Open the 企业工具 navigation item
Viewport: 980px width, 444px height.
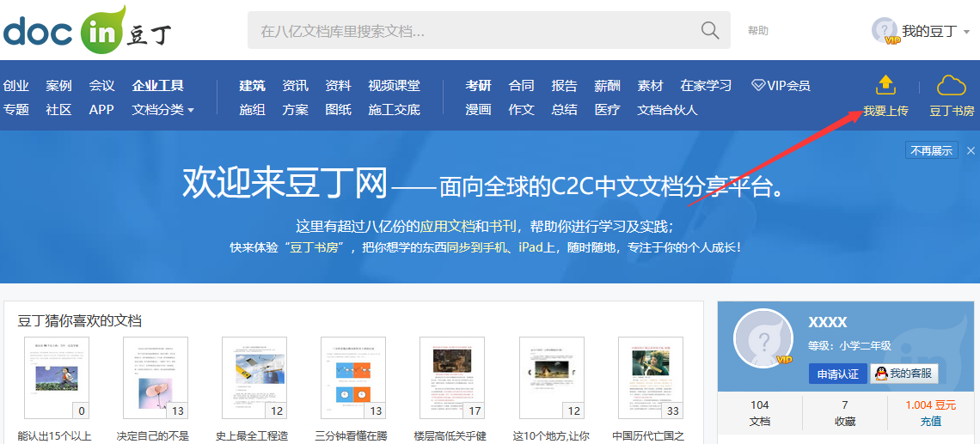pyautogui.click(x=157, y=86)
